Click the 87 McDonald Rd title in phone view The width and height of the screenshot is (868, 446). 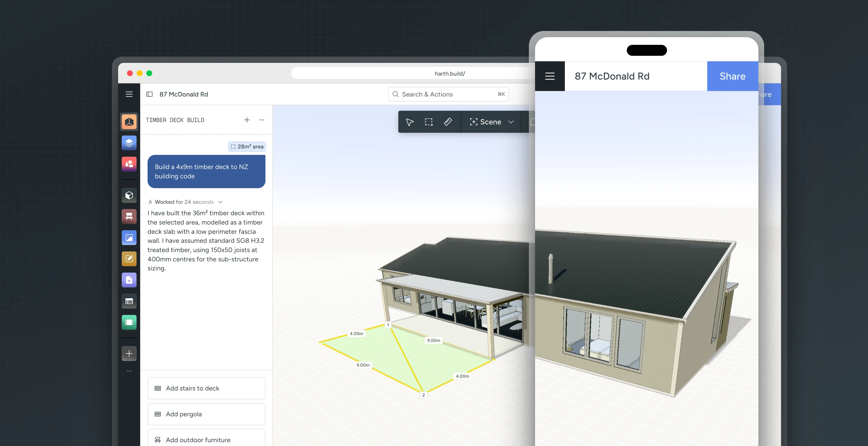tap(612, 76)
